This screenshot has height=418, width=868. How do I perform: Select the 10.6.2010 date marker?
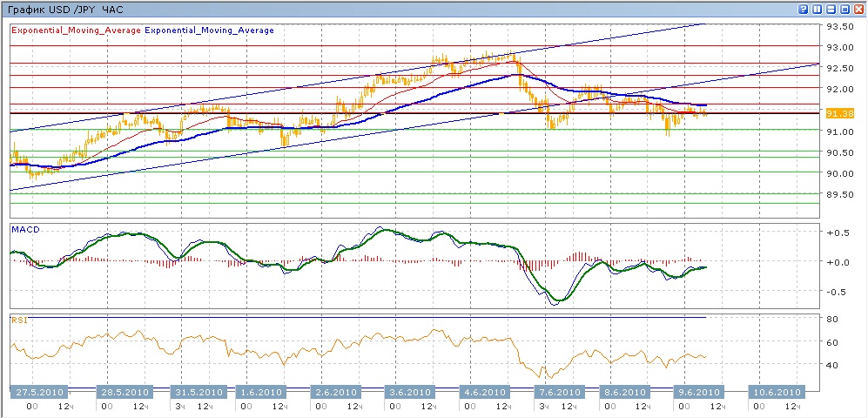[x=770, y=391]
